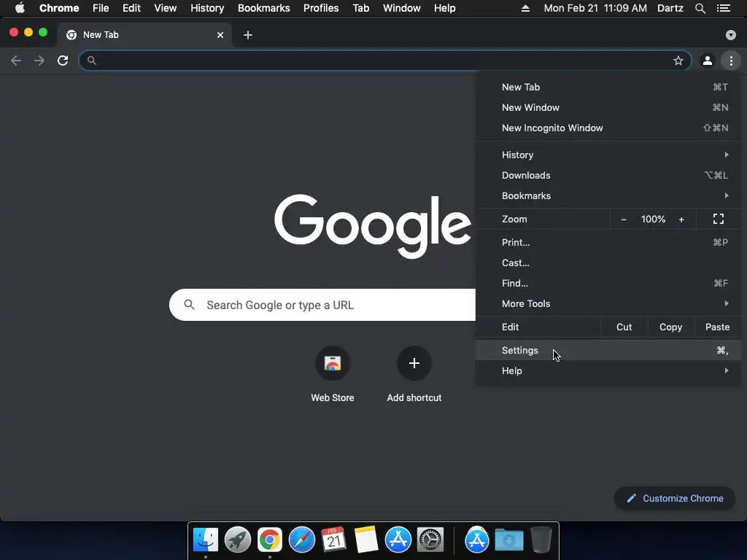
Task: Click the Customize Chrome button
Action: click(x=675, y=498)
